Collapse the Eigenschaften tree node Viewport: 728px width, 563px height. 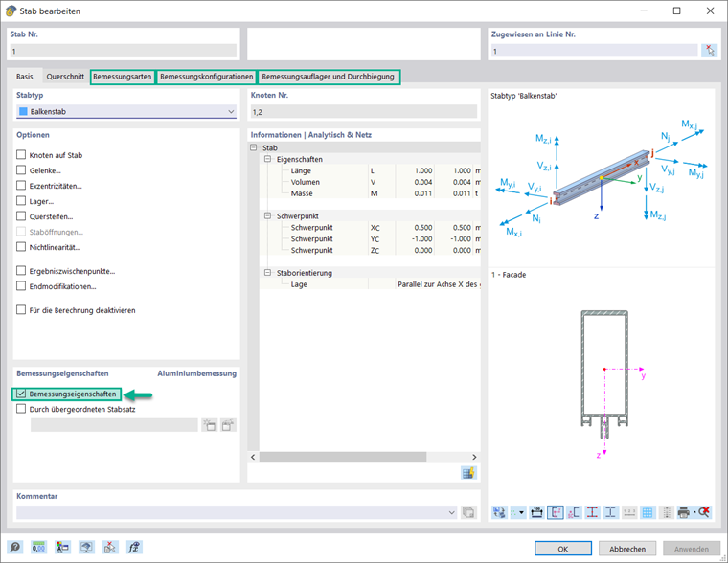click(267, 159)
